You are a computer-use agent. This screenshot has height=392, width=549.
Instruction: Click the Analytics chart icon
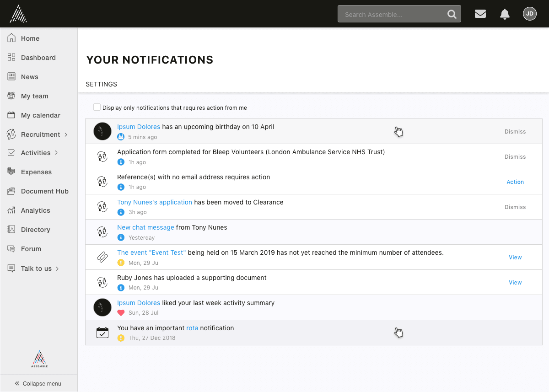click(x=11, y=210)
